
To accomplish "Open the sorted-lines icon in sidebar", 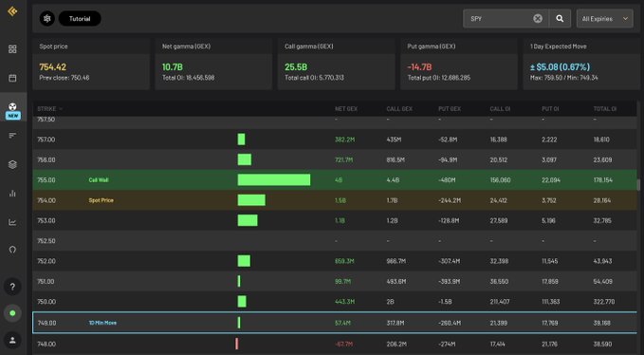I will pyautogui.click(x=12, y=136).
